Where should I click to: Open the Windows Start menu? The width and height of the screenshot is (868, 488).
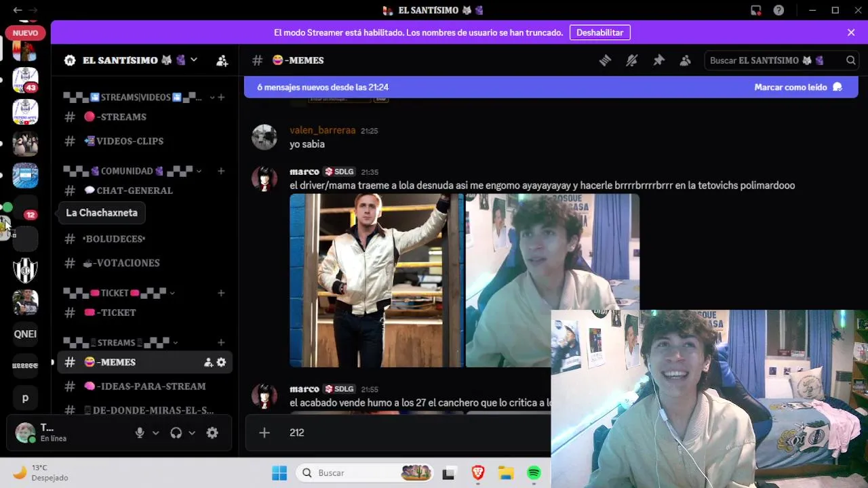(x=279, y=473)
